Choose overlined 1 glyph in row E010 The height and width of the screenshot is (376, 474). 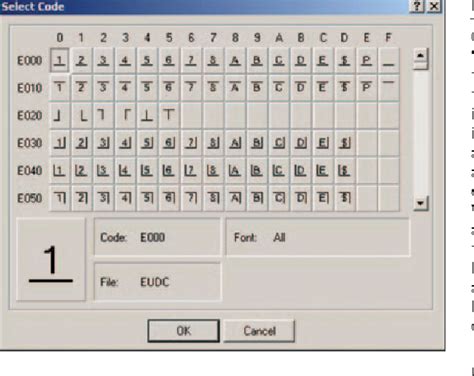(60, 88)
